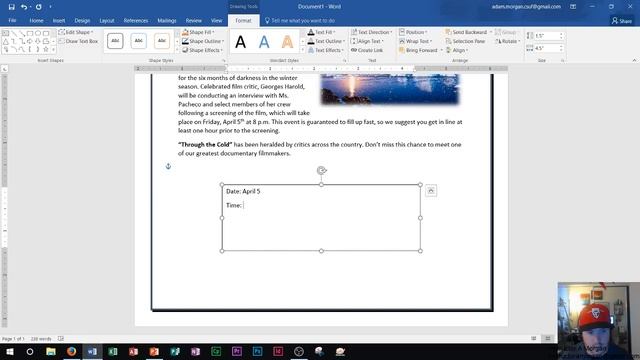Image resolution: width=640 pixels, height=360 pixels.
Task: Apply the black WordArt style A
Action: [241, 41]
